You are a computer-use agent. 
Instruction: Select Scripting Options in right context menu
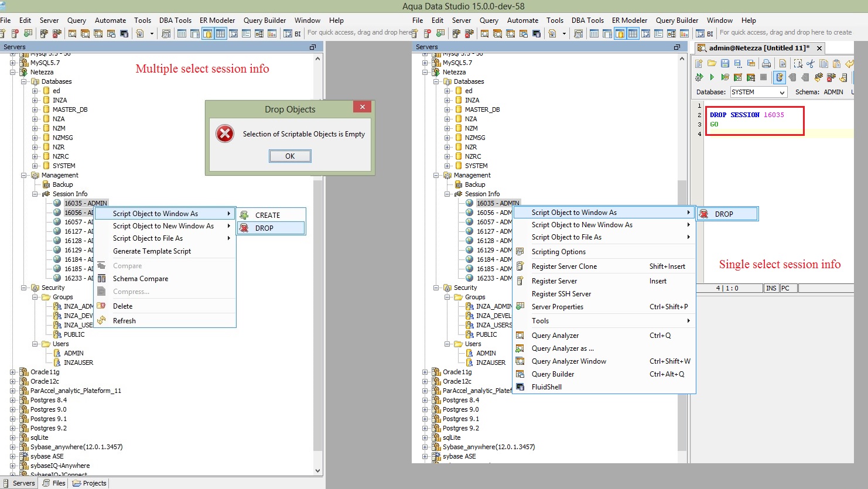[x=604, y=252]
